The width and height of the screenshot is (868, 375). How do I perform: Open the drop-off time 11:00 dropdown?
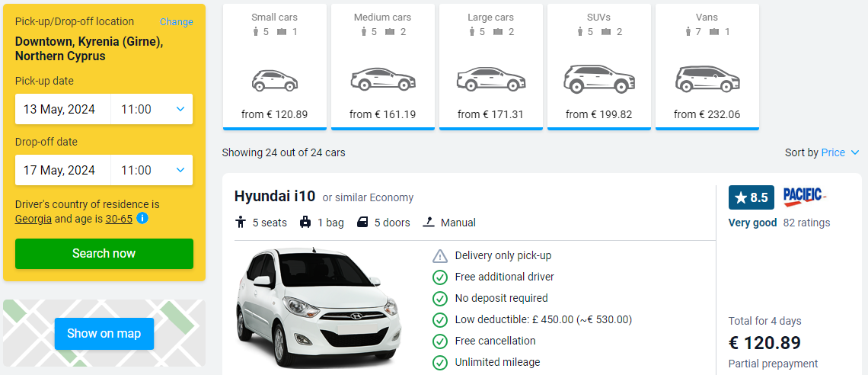pyautogui.click(x=152, y=170)
